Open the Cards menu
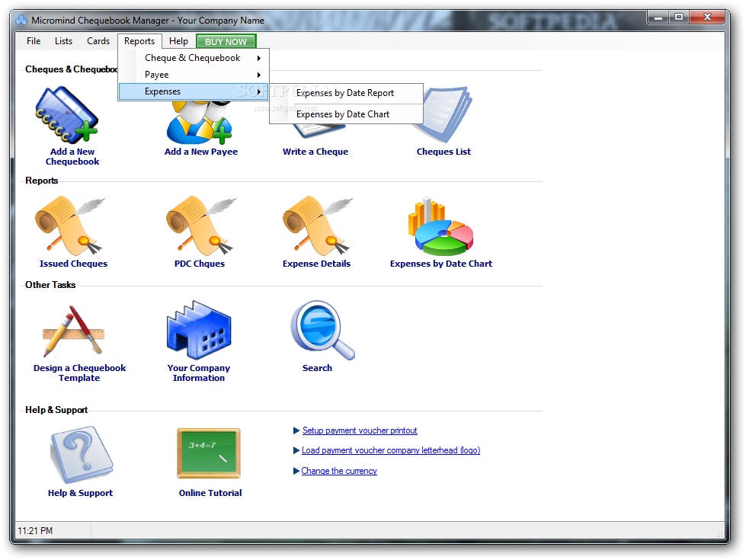Image resolution: width=746 pixels, height=560 pixels. tap(98, 41)
